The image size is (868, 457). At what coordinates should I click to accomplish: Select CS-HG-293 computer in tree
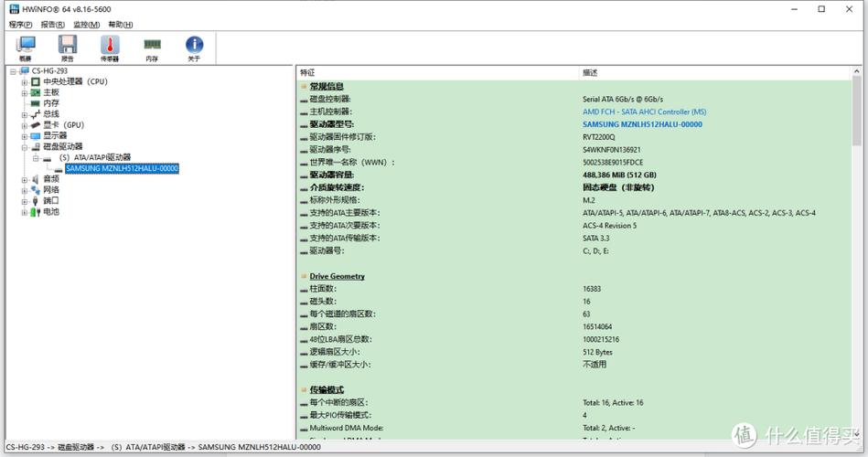pyautogui.click(x=49, y=70)
